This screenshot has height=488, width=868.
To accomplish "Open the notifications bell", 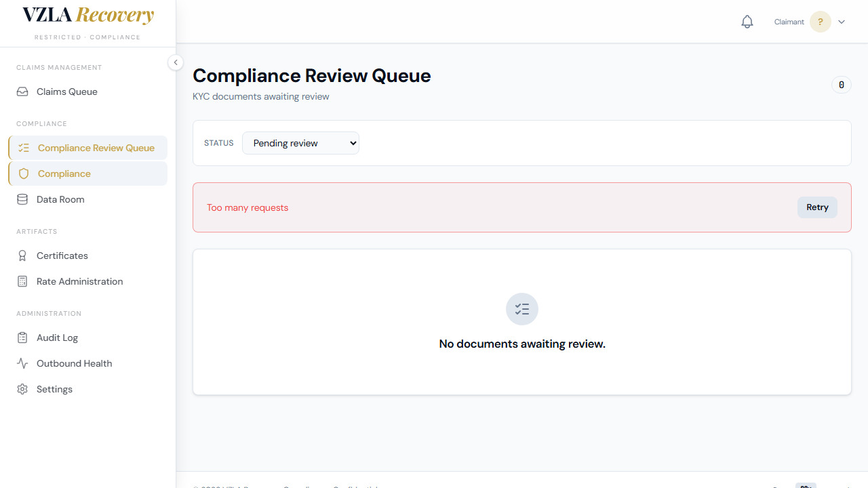I will [x=747, y=22].
